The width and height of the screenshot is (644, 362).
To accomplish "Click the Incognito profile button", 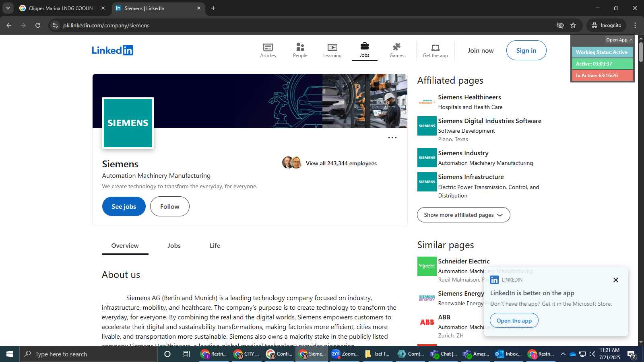I will tap(606, 25).
